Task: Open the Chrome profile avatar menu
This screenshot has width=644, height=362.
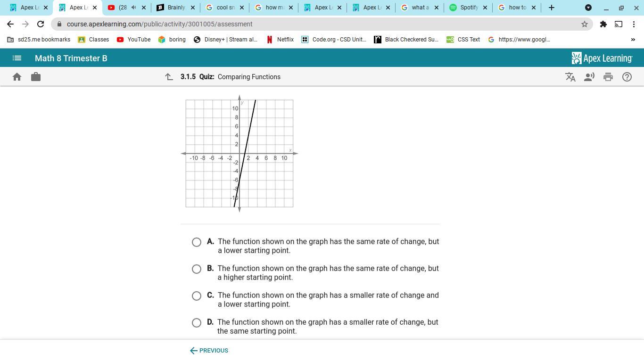Action: (588, 8)
